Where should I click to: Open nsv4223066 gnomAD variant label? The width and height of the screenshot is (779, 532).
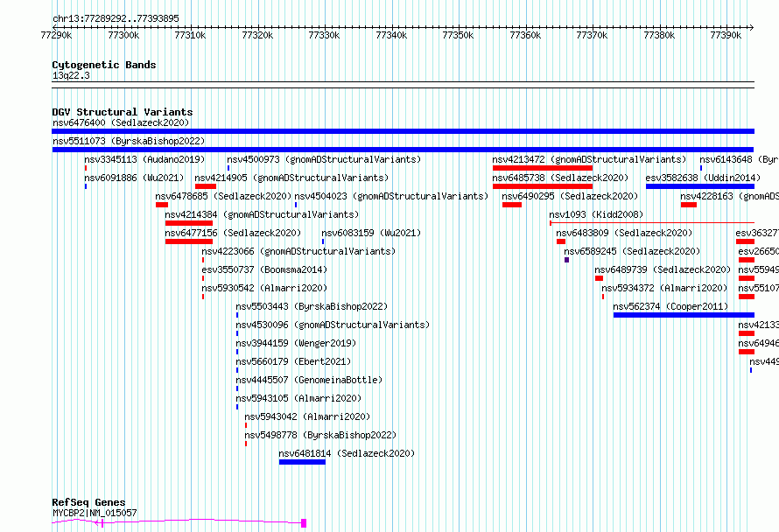[298, 251]
